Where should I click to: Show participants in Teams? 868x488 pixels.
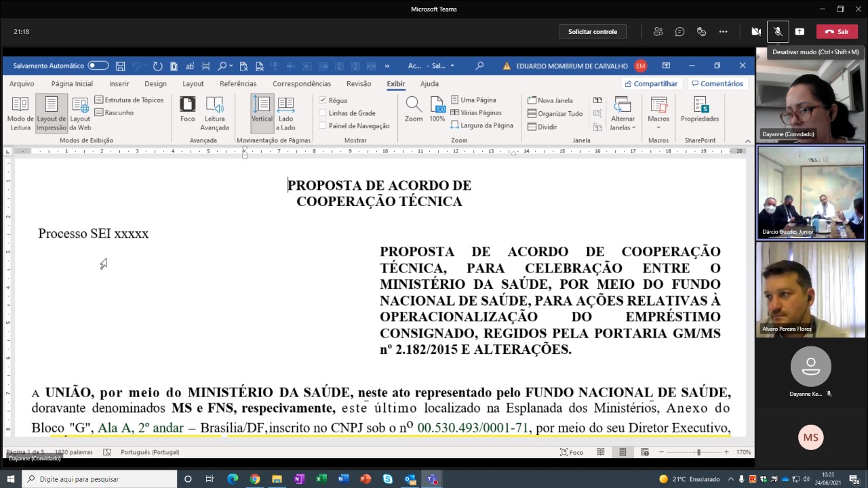(x=658, y=31)
